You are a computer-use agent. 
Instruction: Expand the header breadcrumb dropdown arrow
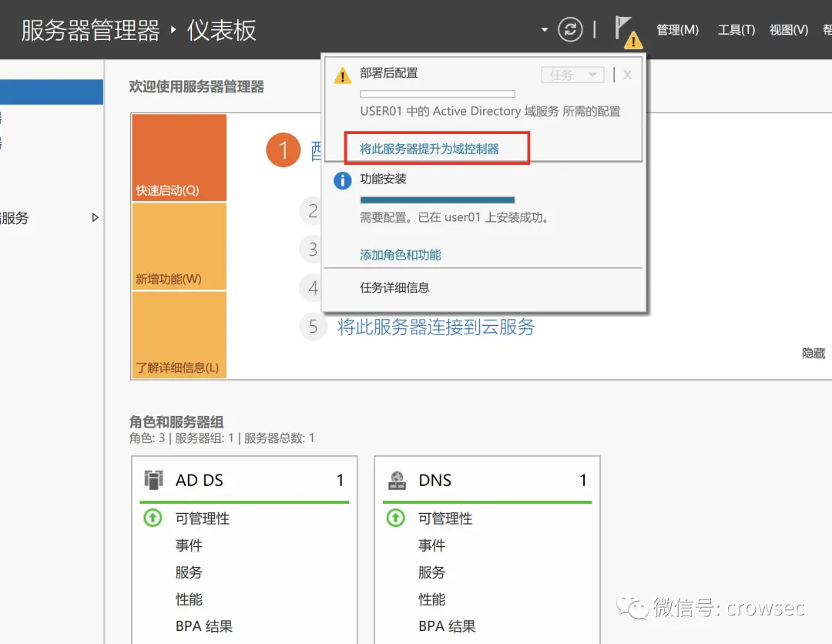tap(545, 30)
